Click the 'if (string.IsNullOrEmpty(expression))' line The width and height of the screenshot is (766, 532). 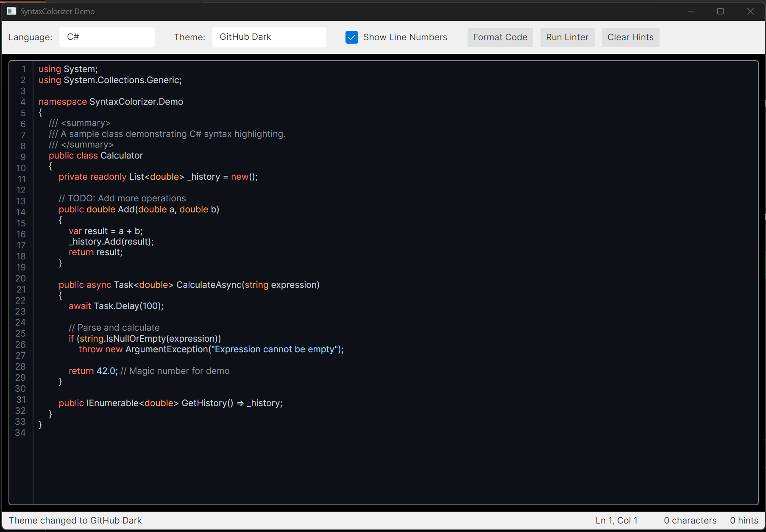[x=145, y=339]
